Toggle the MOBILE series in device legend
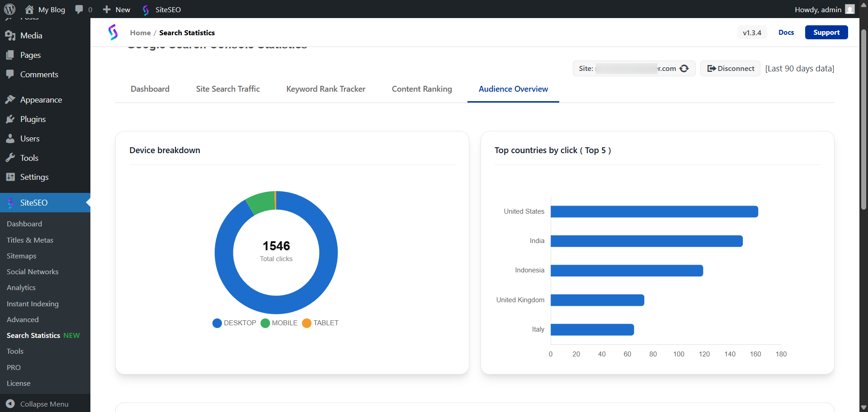 [279, 323]
